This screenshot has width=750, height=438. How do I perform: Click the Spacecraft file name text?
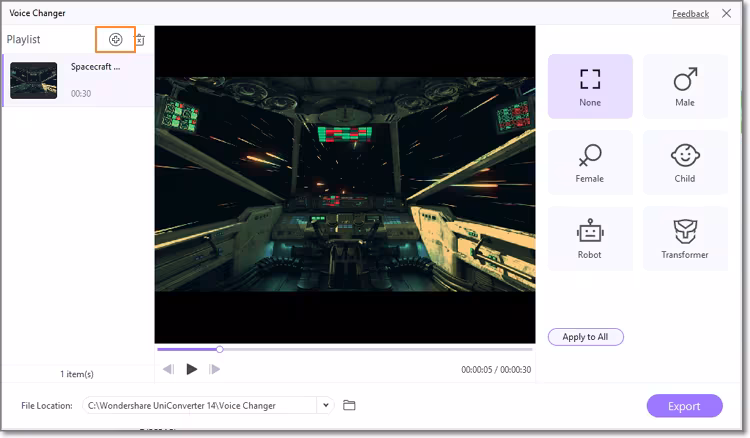pos(95,67)
